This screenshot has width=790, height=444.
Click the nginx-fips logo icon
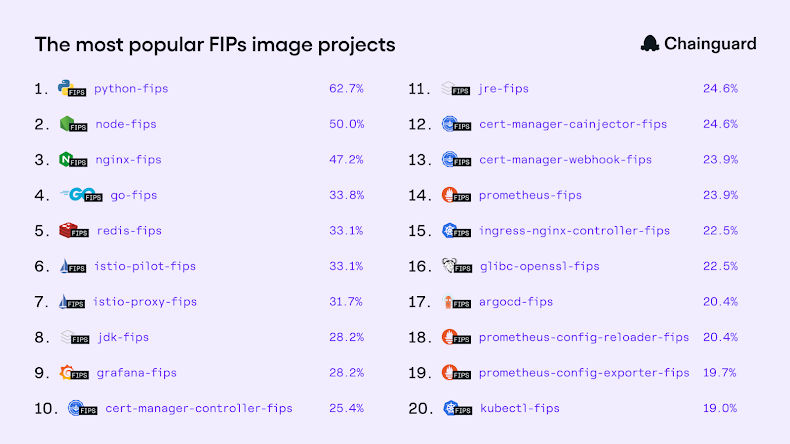tap(67, 160)
